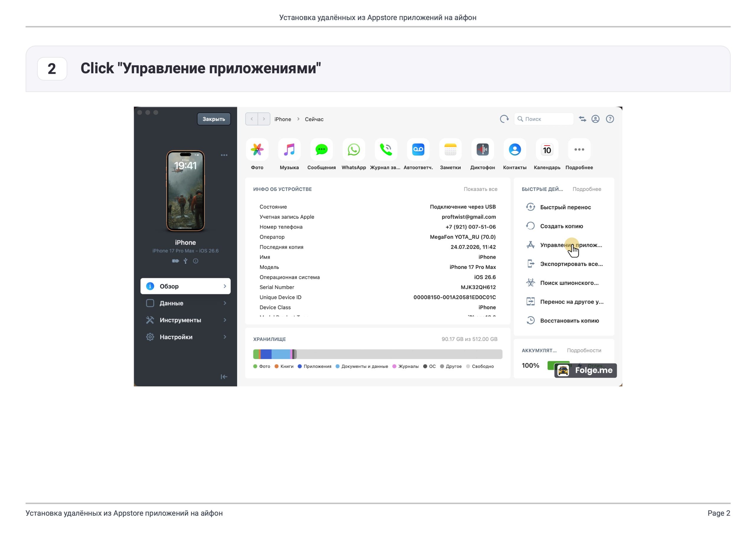Click Показать все link in device info

pos(480,189)
